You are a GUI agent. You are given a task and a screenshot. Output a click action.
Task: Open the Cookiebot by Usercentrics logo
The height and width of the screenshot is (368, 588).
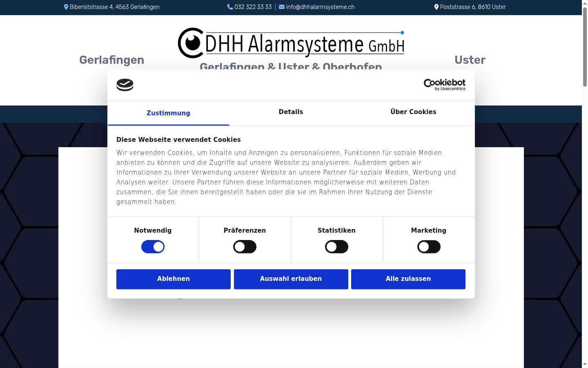coord(445,85)
